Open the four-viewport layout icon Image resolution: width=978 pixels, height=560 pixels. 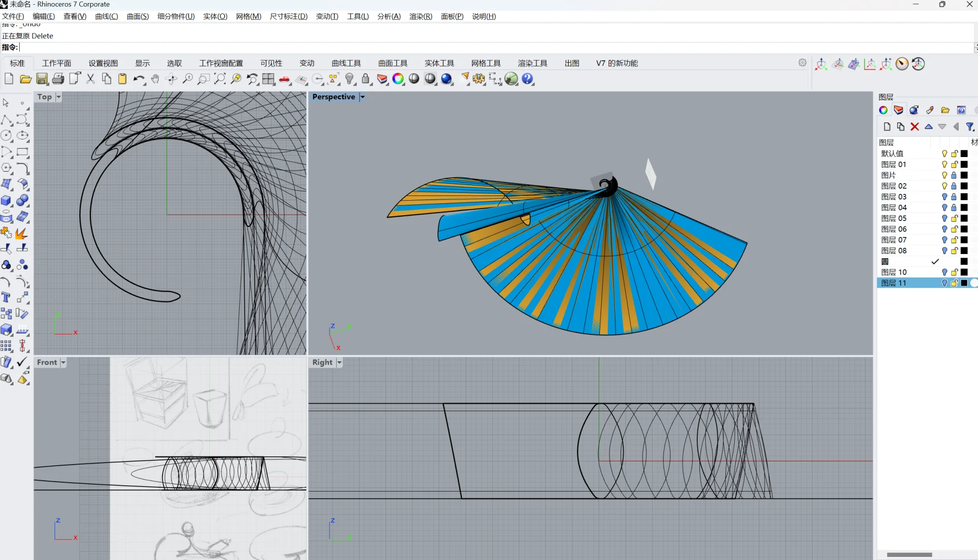click(x=268, y=79)
